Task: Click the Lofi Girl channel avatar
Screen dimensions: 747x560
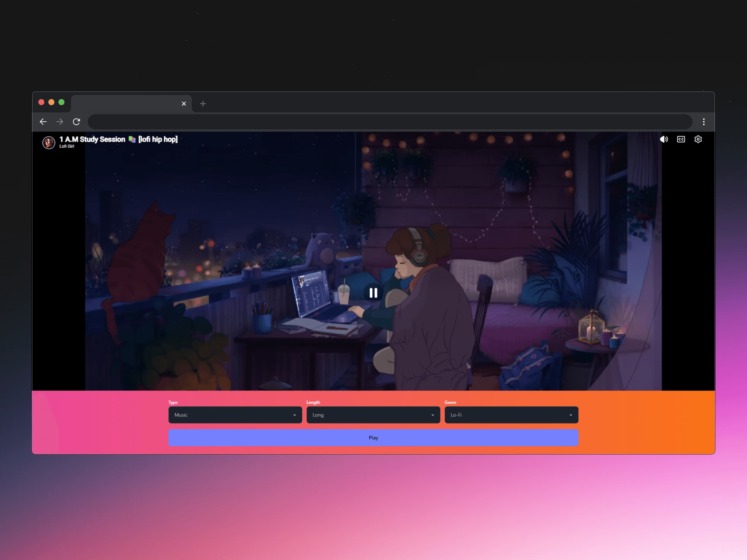Action: click(49, 143)
